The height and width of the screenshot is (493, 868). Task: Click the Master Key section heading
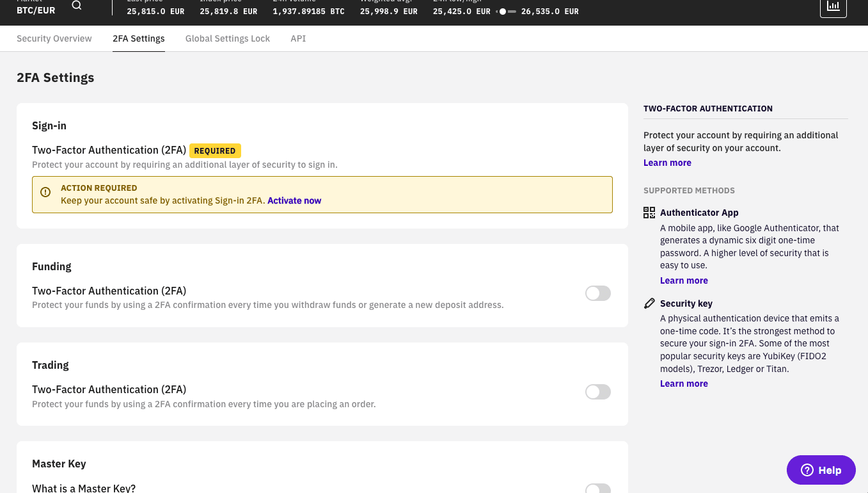coord(59,464)
